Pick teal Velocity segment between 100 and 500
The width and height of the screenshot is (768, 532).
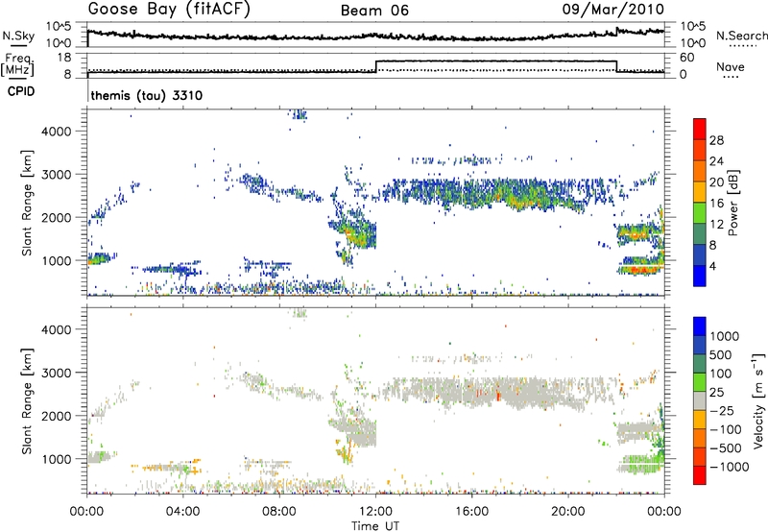pos(700,364)
